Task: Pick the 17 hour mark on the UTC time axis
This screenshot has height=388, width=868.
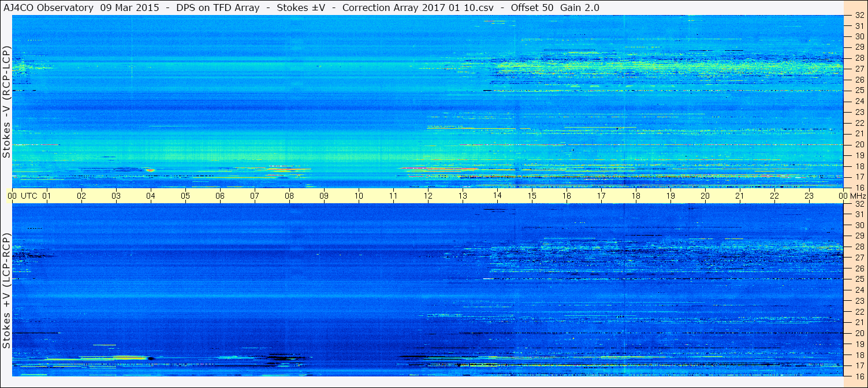Action: tap(601, 196)
